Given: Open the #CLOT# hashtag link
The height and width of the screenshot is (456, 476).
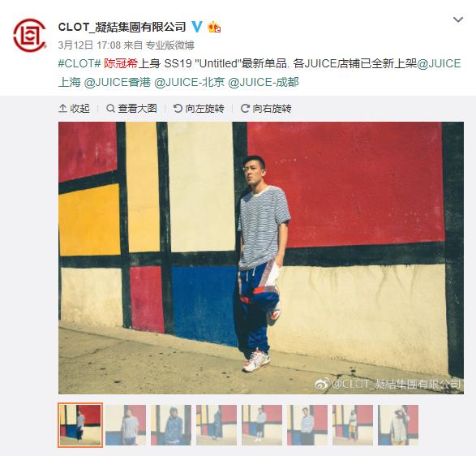Looking at the screenshot, I should (79, 64).
